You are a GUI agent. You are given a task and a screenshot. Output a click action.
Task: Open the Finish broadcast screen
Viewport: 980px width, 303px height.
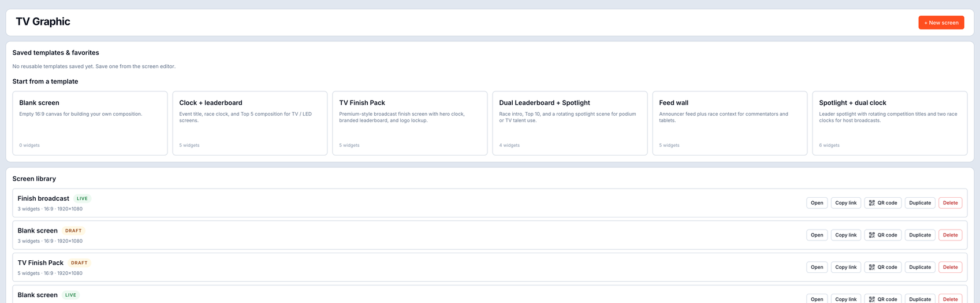[x=817, y=203]
